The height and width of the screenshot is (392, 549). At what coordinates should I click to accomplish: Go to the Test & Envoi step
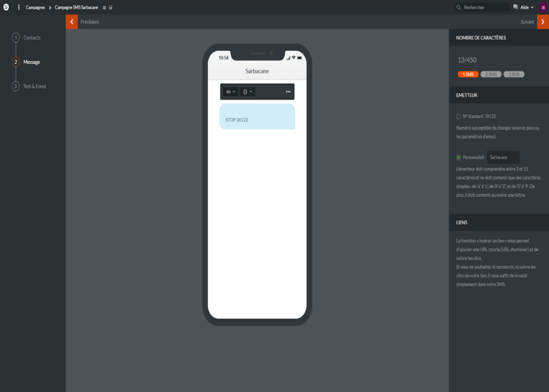click(x=34, y=87)
